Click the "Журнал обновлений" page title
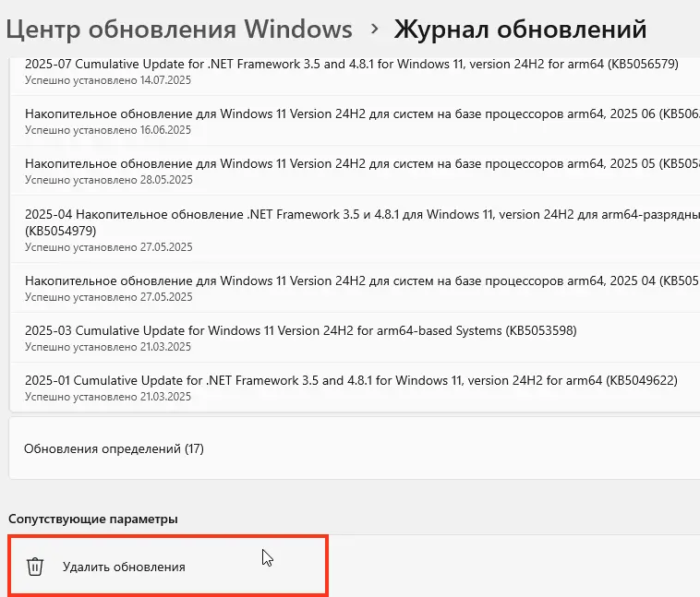 coord(520,30)
